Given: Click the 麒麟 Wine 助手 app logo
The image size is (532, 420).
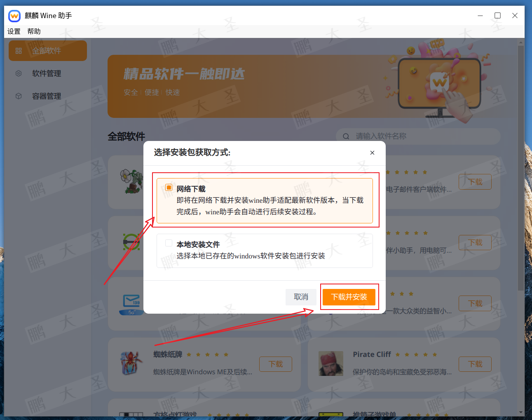Looking at the screenshot, I should [x=14, y=16].
